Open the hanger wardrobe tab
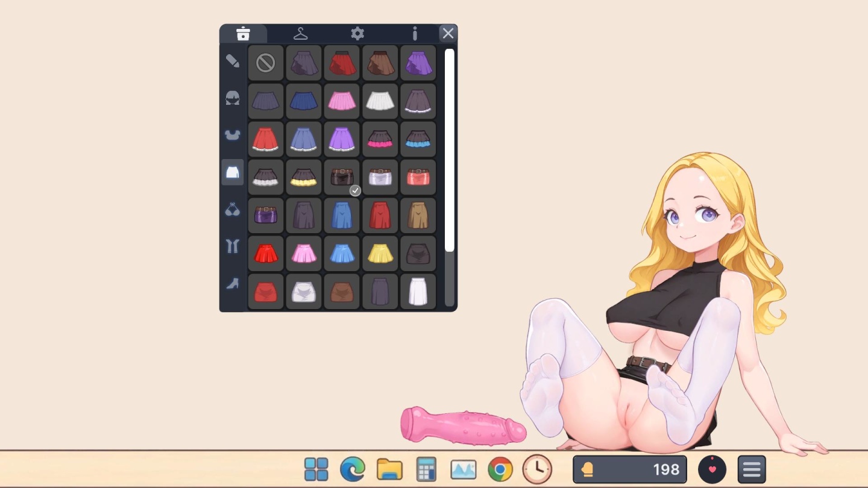868x488 pixels. click(300, 34)
